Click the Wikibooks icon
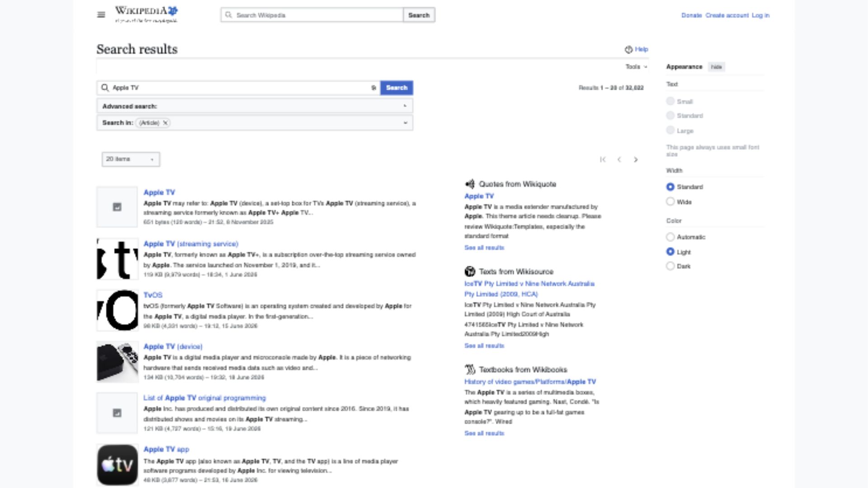 pos(470,369)
